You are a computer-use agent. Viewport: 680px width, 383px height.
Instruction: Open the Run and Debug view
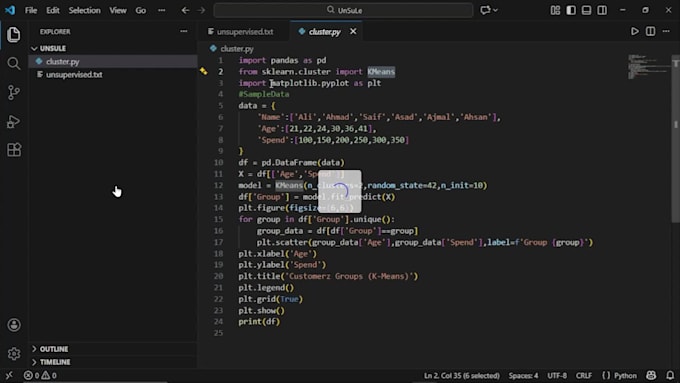(x=13, y=121)
